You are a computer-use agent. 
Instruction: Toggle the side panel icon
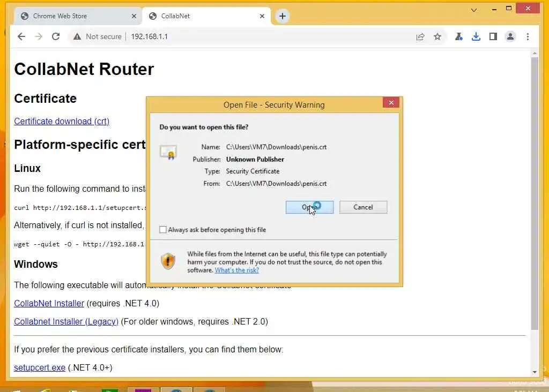click(493, 36)
